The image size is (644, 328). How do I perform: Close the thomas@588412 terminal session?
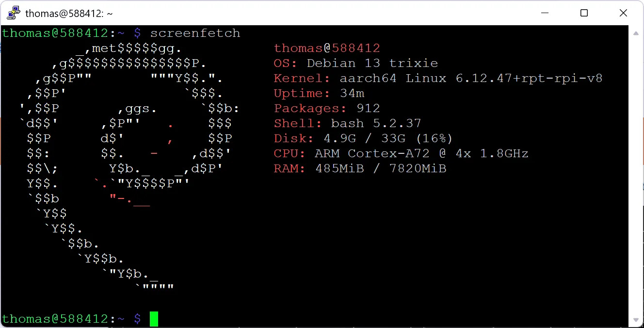[x=624, y=13]
